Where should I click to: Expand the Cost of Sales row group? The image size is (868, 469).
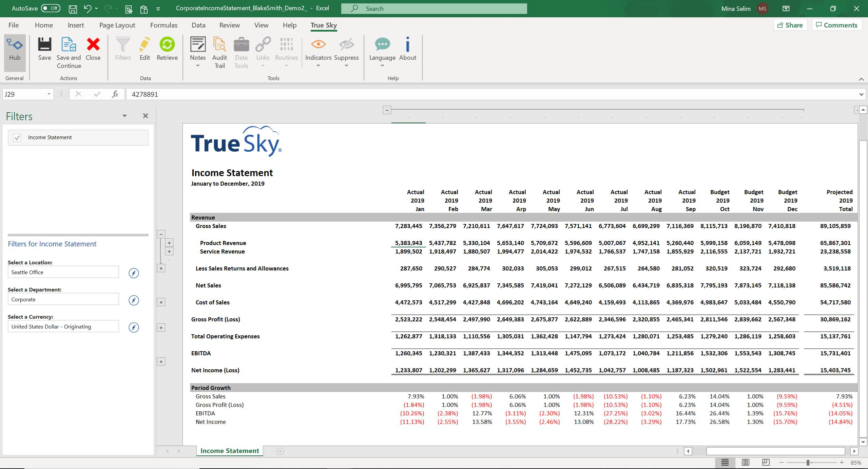(x=161, y=302)
